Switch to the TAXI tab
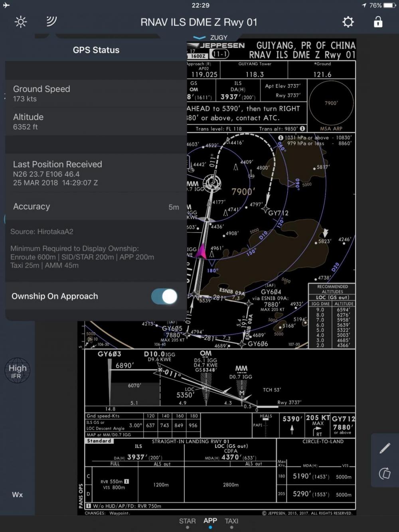The image size is (399, 532). 231,521
